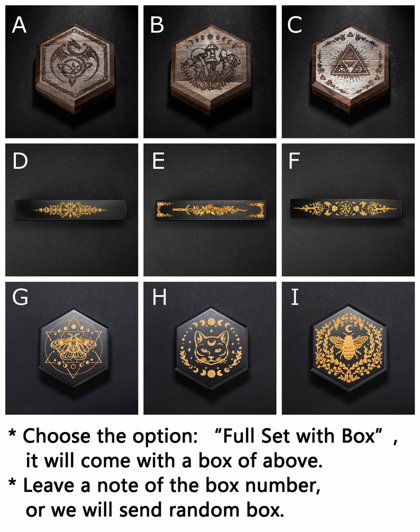This screenshot has width=420, height=532.
Task: Pick the triangle triforce box C
Action: [350, 68]
